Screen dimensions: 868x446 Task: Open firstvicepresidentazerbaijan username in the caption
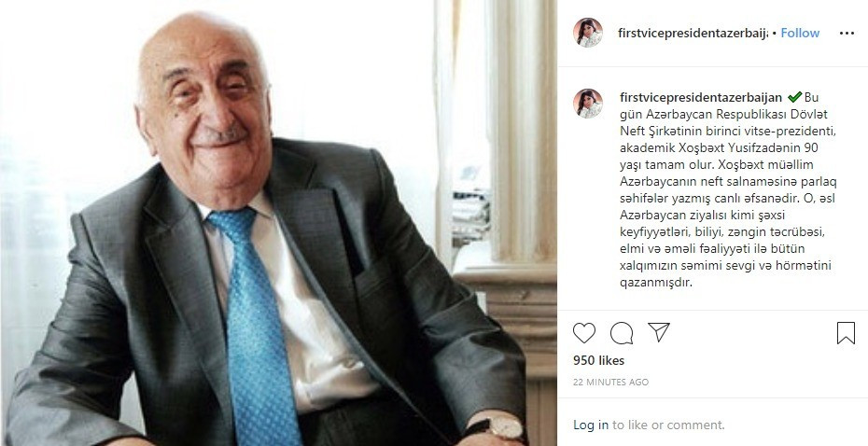[701, 97]
